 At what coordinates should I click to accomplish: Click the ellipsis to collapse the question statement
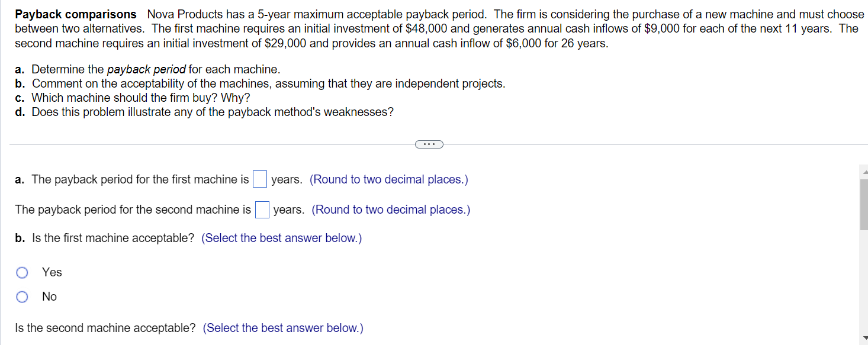pos(429,144)
